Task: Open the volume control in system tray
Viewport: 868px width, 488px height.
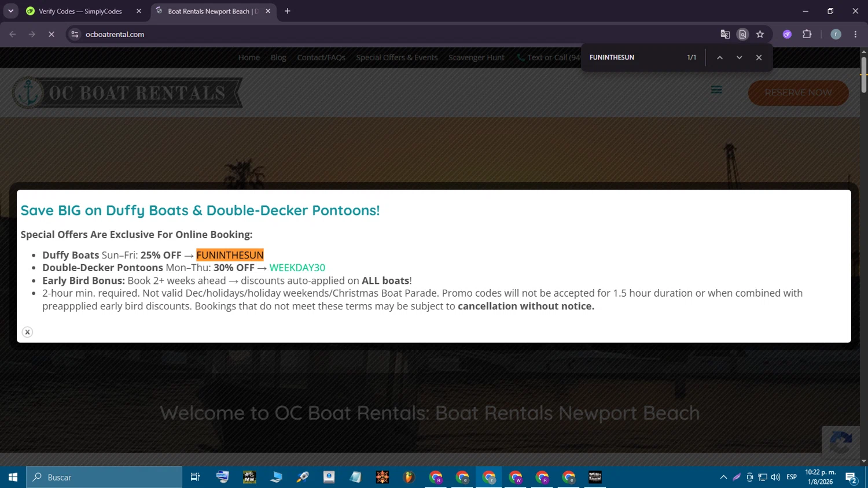Action: coord(775,477)
